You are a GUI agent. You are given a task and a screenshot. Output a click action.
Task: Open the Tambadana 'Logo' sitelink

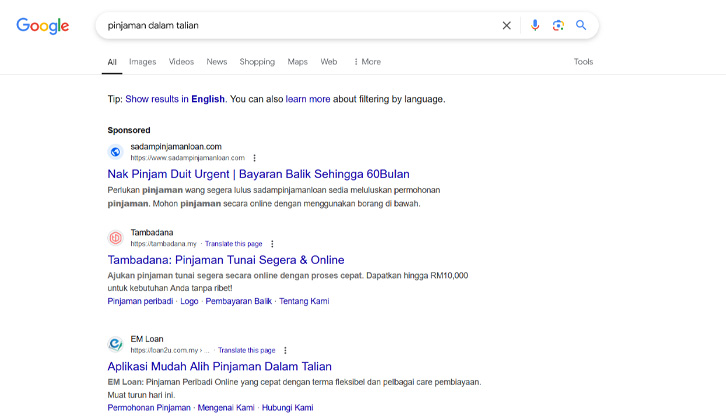(189, 301)
